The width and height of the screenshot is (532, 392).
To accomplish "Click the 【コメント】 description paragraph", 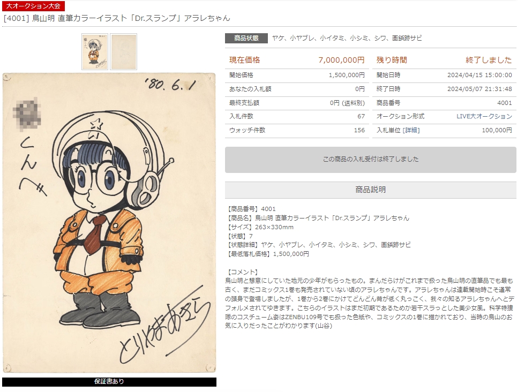I will pos(369,303).
